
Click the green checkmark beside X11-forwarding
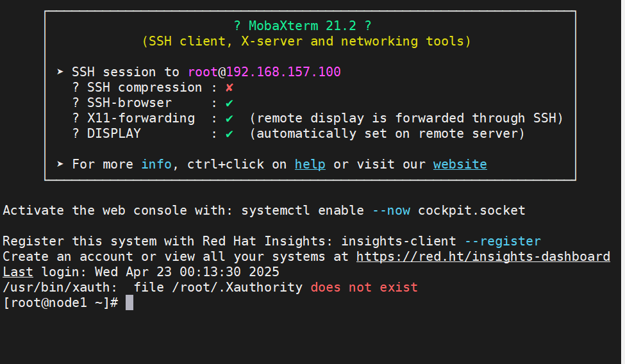[x=229, y=119]
